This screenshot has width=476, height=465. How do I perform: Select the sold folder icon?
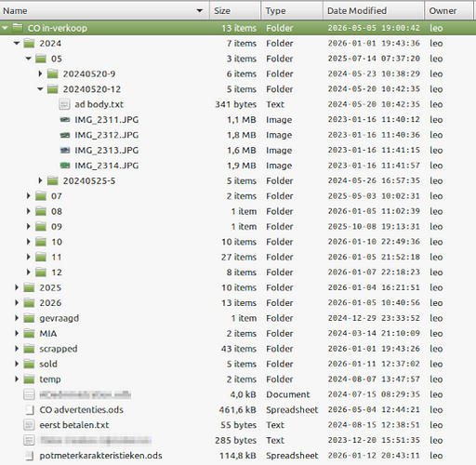(29, 364)
